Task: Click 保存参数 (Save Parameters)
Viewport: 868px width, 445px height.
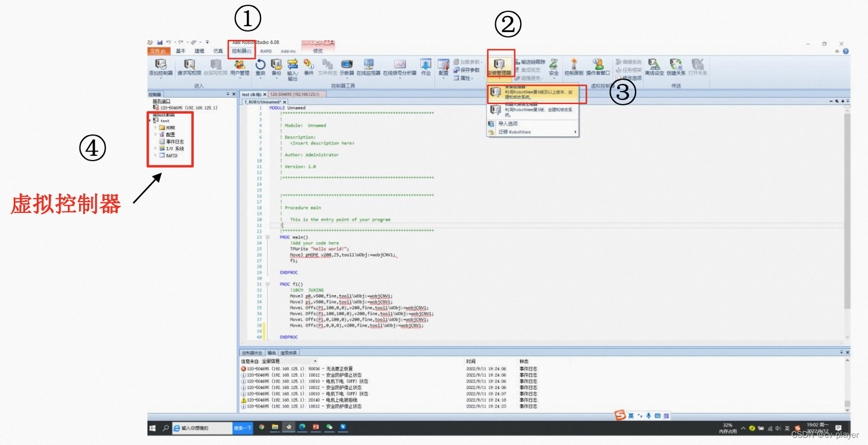Action: click(x=467, y=70)
